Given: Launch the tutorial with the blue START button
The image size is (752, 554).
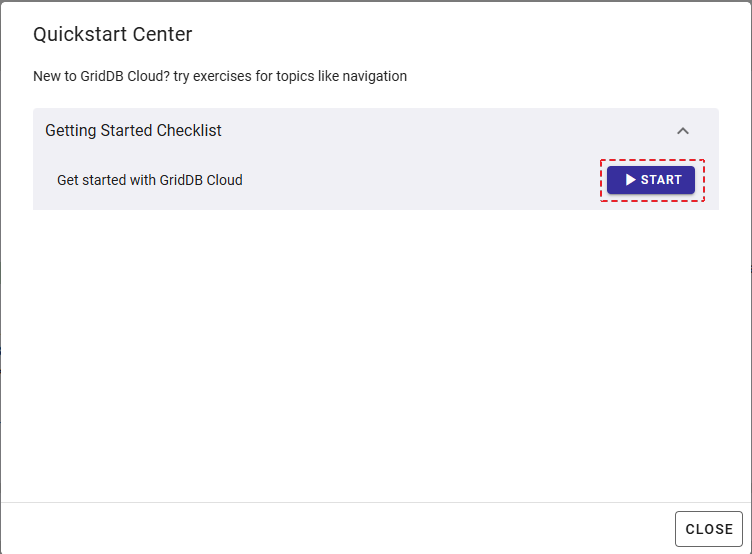Looking at the screenshot, I should 651,180.
